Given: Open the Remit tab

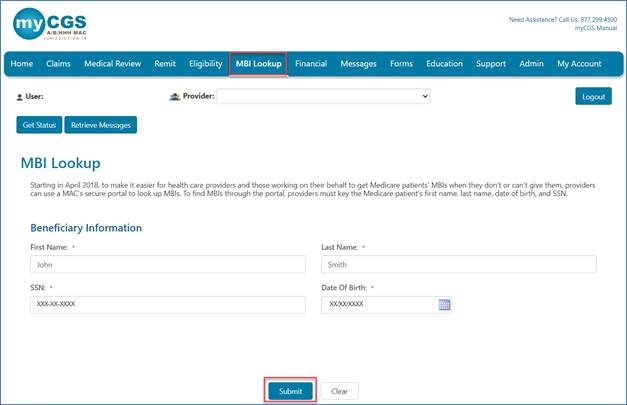Looking at the screenshot, I should [165, 64].
